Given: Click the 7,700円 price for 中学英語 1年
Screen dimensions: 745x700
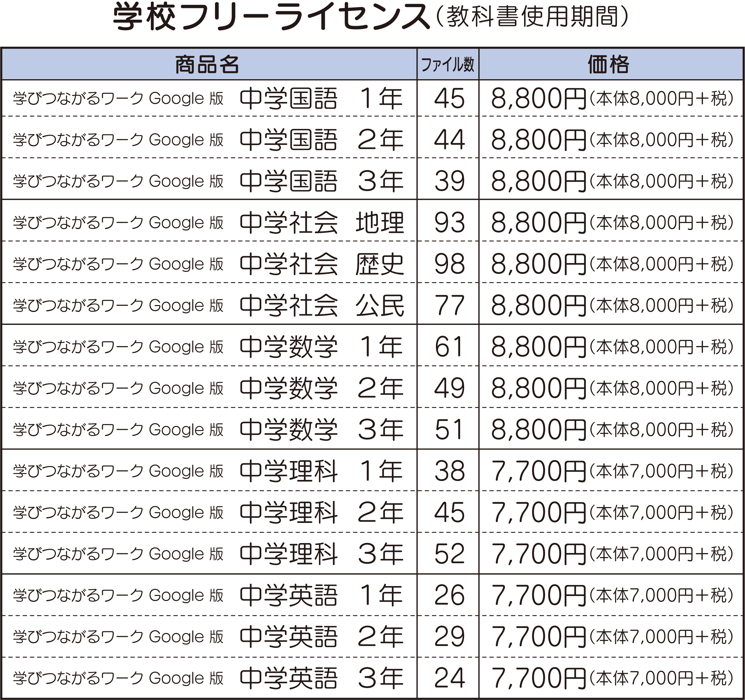Looking at the screenshot, I should tap(539, 596).
